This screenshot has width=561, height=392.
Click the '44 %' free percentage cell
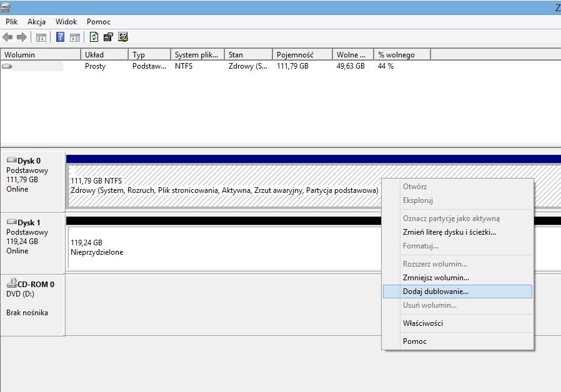385,66
